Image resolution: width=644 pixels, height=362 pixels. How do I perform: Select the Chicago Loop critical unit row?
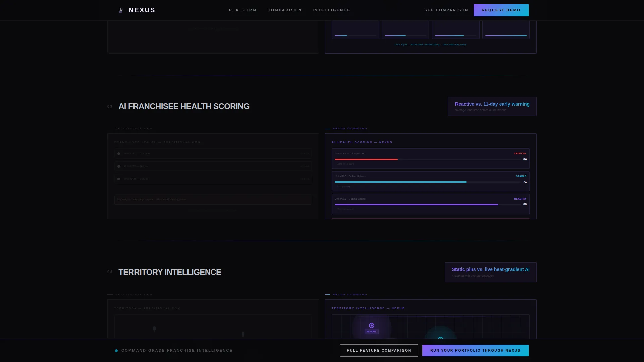(x=430, y=159)
